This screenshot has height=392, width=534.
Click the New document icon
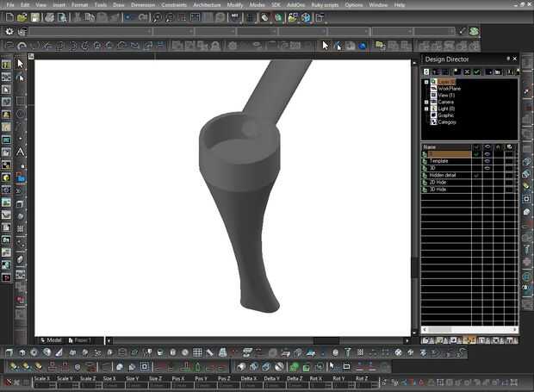(9, 17)
